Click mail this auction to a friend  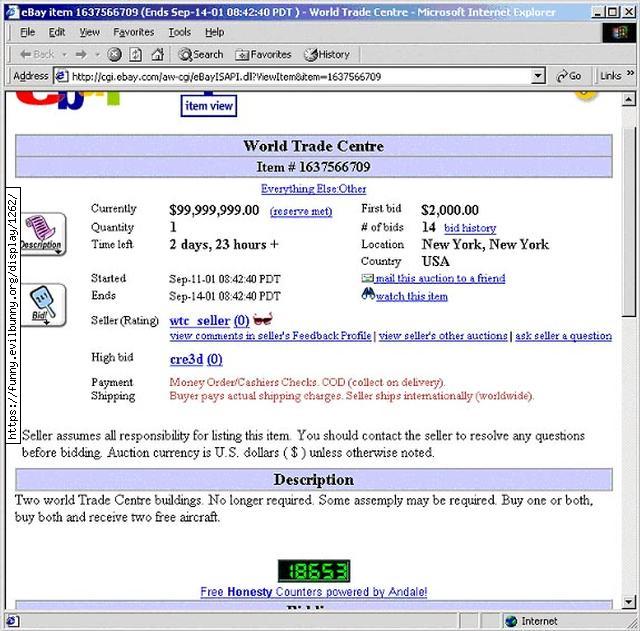[x=440, y=279]
